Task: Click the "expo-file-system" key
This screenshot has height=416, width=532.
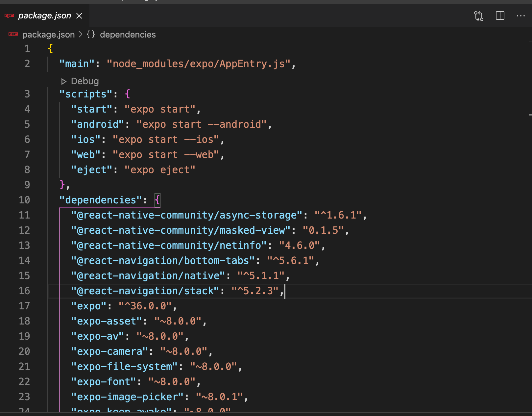Action: coord(125,366)
